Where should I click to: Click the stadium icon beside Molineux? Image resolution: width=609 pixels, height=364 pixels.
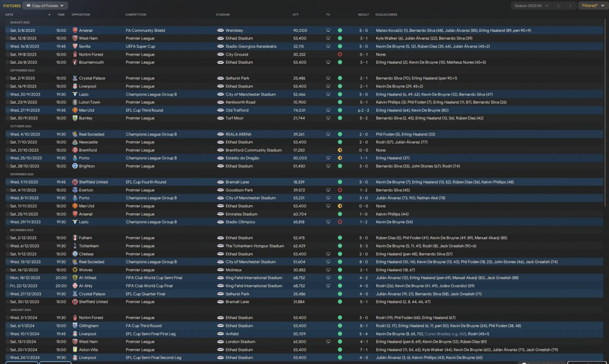(x=220, y=270)
